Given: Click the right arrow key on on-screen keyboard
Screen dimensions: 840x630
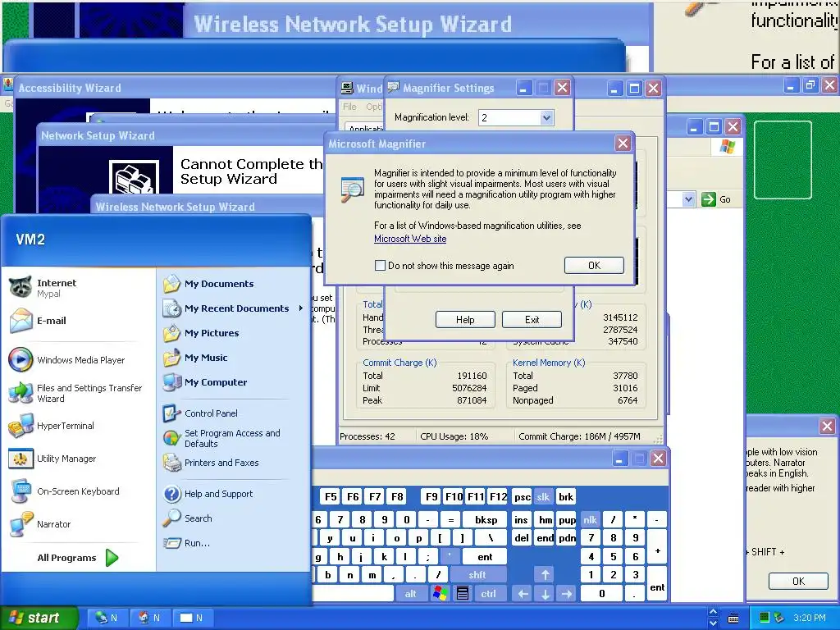Looking at the screenshot, I should [x=567, y=594].
